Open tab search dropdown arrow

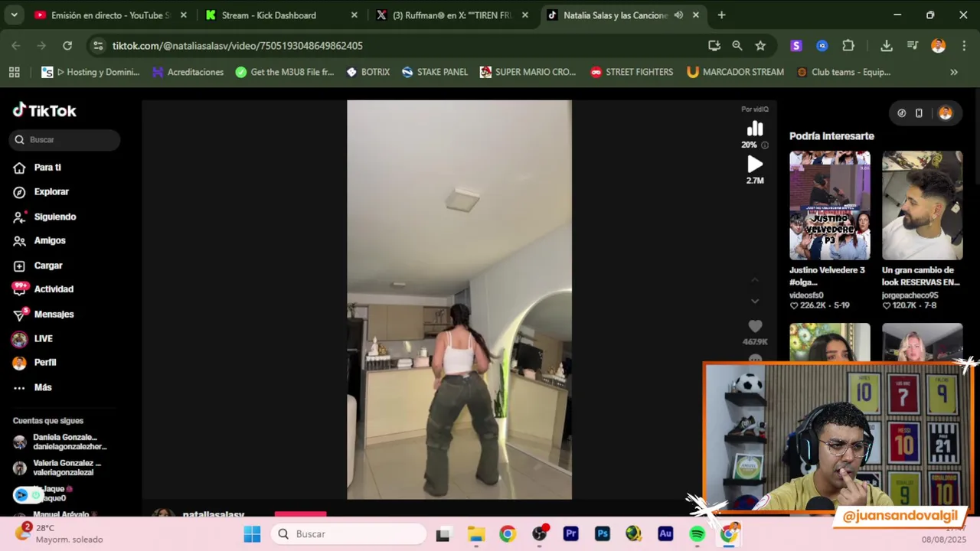pos(14,15)
